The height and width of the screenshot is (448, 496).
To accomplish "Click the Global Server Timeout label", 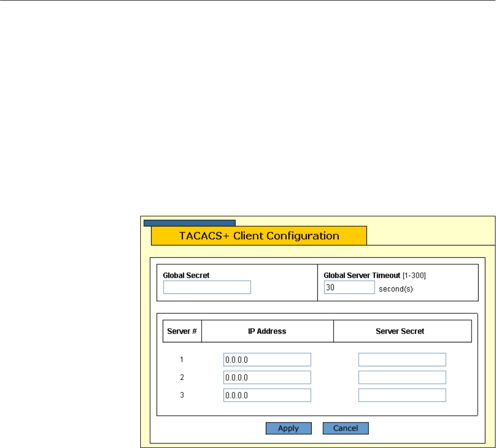I will tap(360, 275).
